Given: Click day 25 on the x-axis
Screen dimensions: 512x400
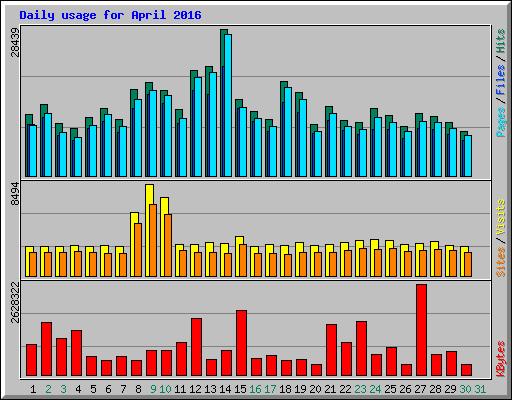Looking at the screenshot, I should pyautogui.click(x=390, y=389).
